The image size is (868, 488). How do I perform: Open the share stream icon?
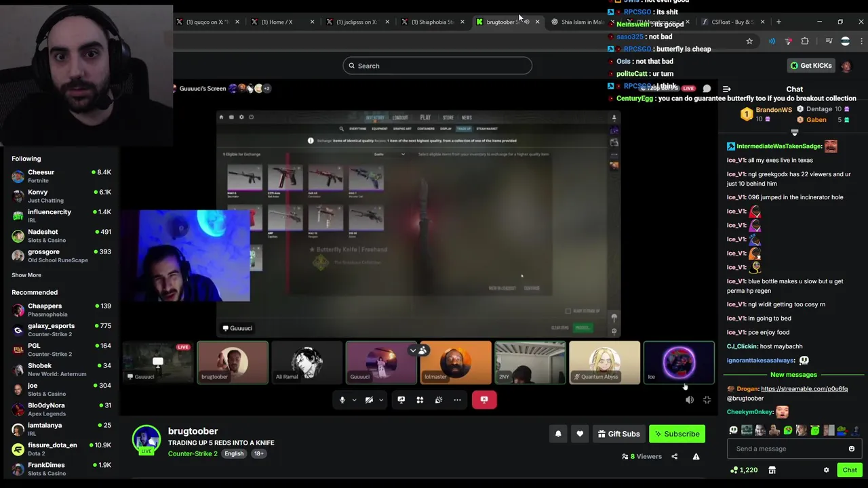pos(674,456)
